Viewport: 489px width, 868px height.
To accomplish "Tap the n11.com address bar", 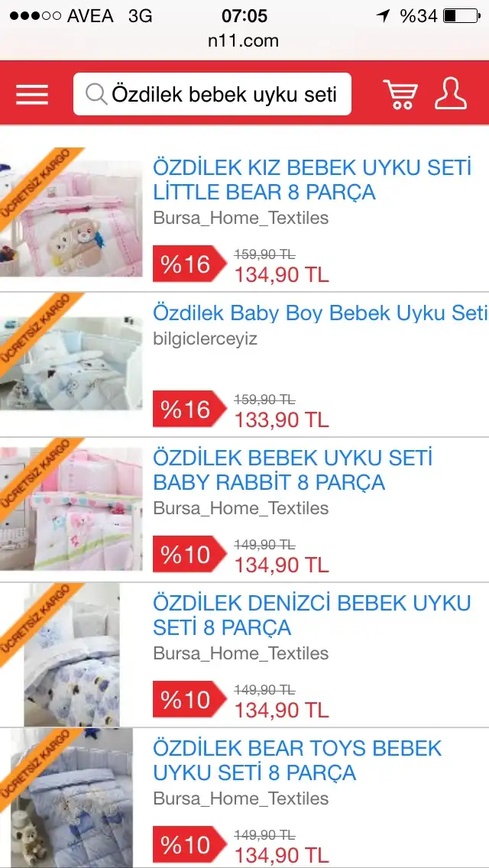I will click(244, 40).
